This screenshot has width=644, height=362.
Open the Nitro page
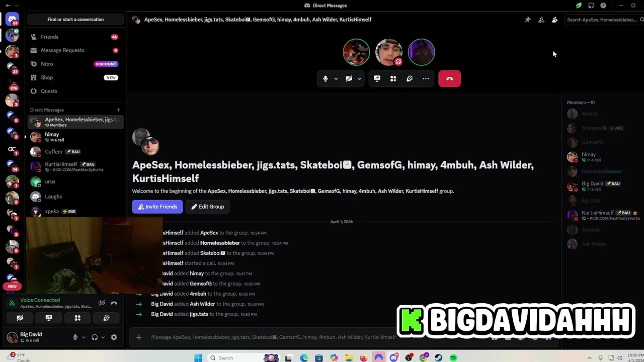click(74, 64)
